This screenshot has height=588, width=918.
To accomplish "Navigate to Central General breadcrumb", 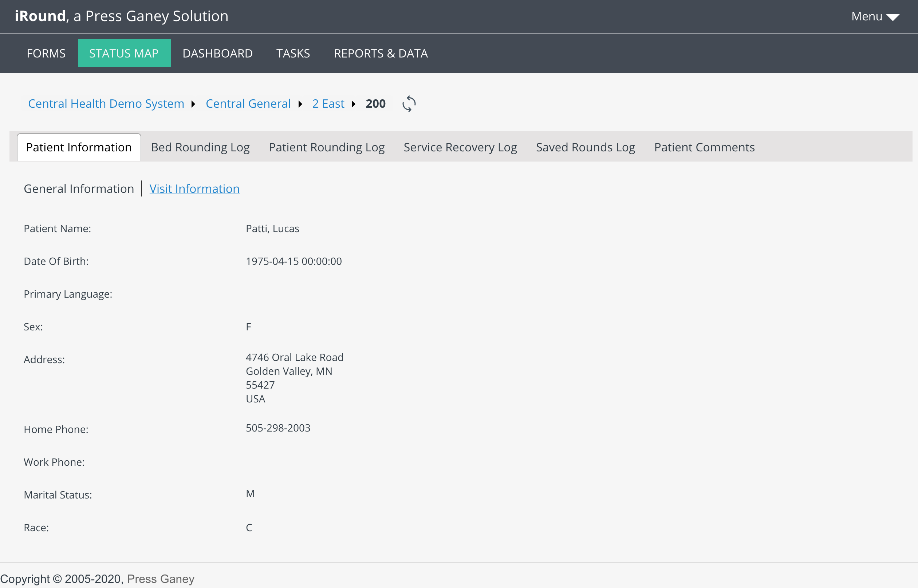I will [248, 103].
